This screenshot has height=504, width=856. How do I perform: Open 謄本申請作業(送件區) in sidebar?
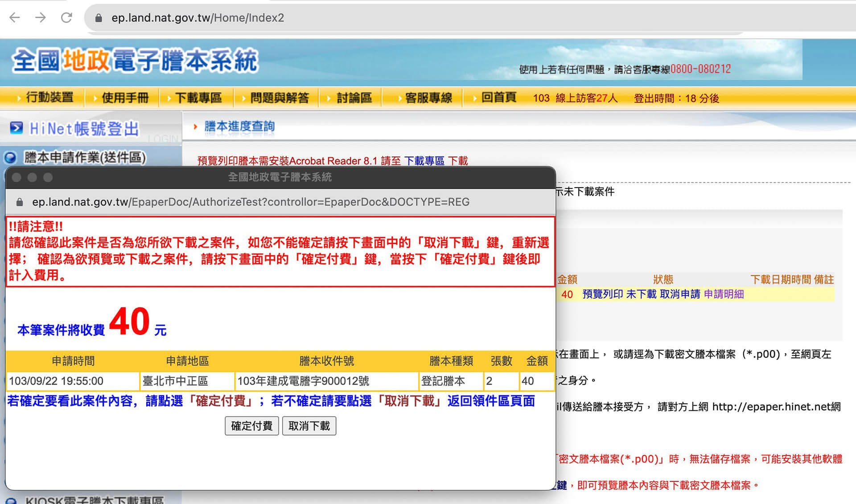[85, 157]
